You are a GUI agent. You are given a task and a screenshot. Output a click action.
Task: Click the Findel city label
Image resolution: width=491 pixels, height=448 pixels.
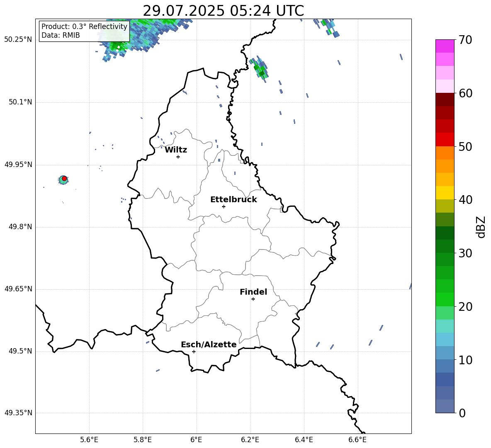point(253,292)
